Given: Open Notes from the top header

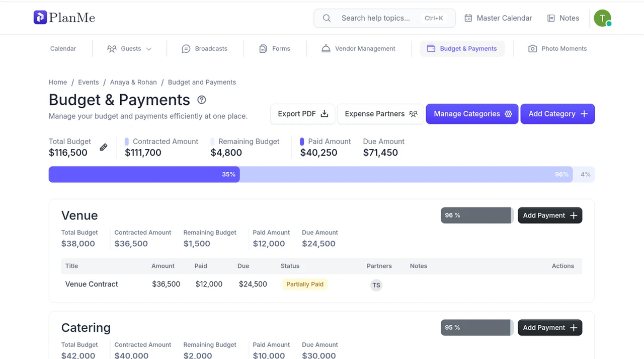Looking at the screenshot, I should pos(563,18).
